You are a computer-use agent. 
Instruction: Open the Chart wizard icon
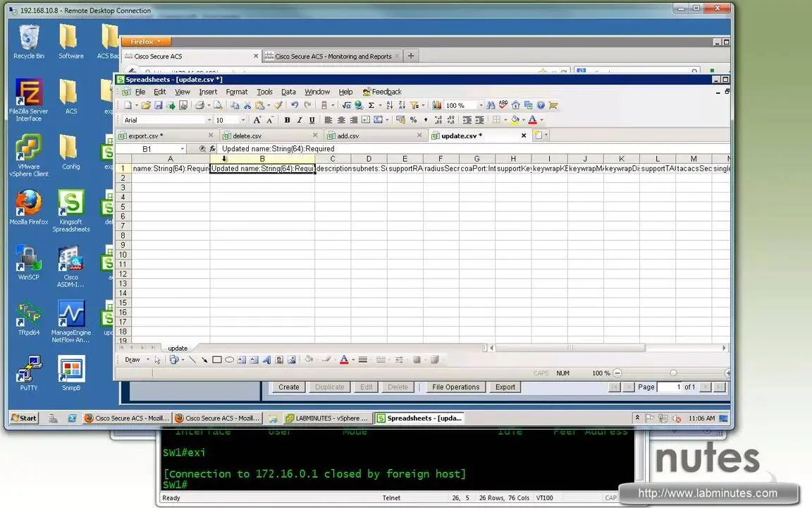pyautogui.click(x=436, y=105)
